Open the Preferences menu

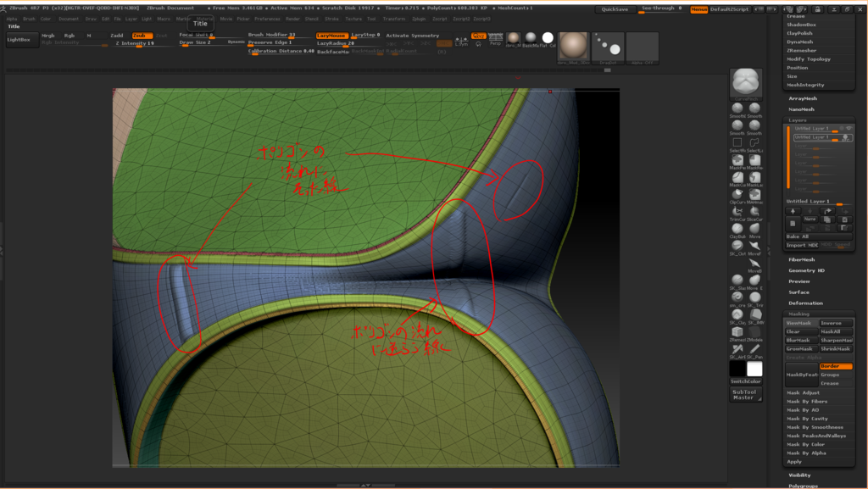pyautogui.click(x=267, y=19)
